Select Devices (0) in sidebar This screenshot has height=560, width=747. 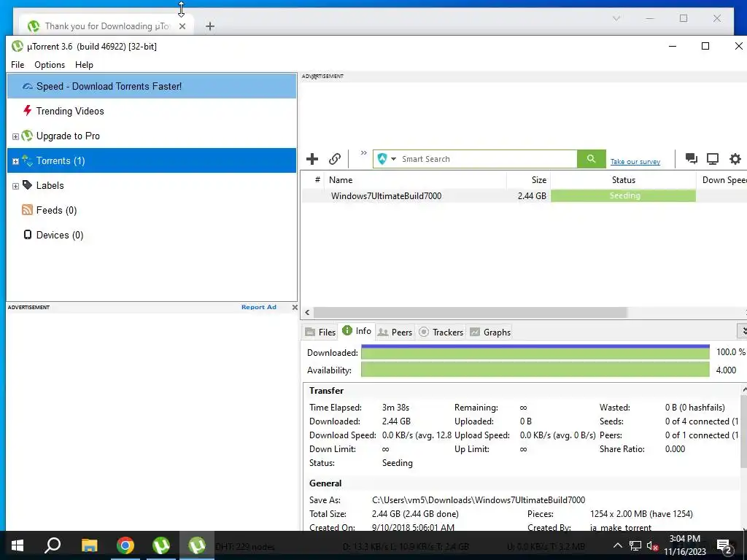tap(152, 235)
